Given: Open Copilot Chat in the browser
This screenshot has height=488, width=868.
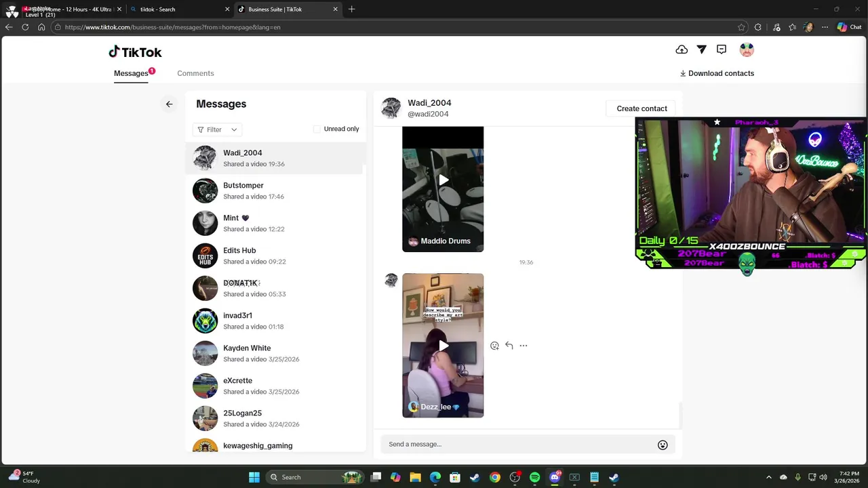Looking at the screenshot, I should tap(849, 27).
